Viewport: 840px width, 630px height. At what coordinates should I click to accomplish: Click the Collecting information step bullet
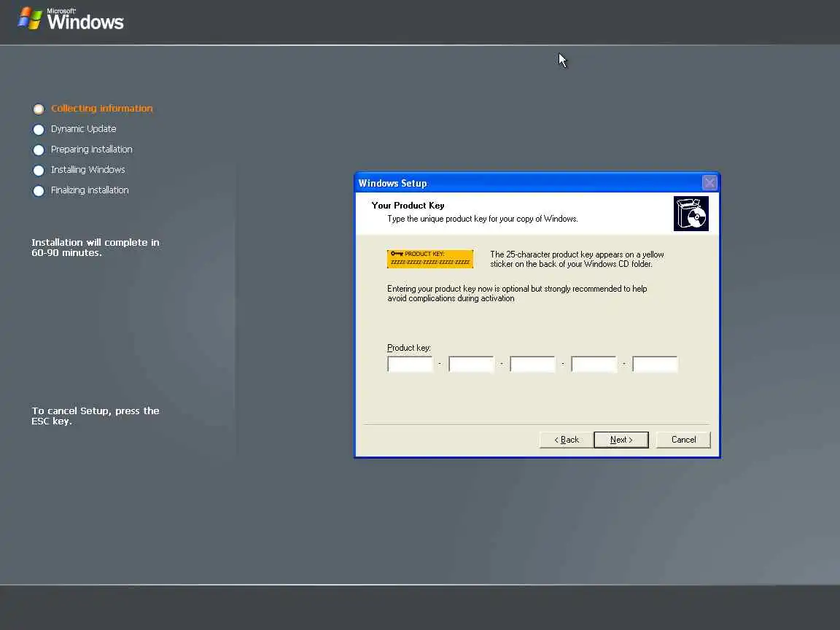click(x=39, y=109)
